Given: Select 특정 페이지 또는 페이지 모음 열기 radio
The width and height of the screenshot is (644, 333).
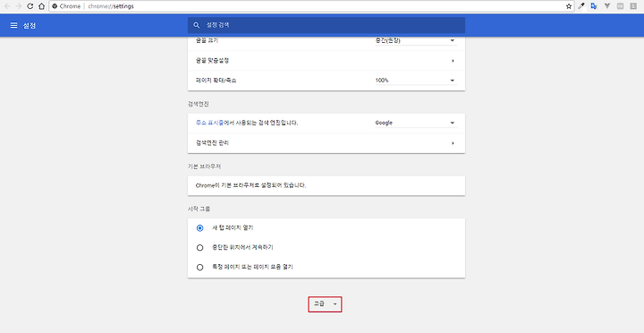Looking at the screenshot, I should pos(200,268).
